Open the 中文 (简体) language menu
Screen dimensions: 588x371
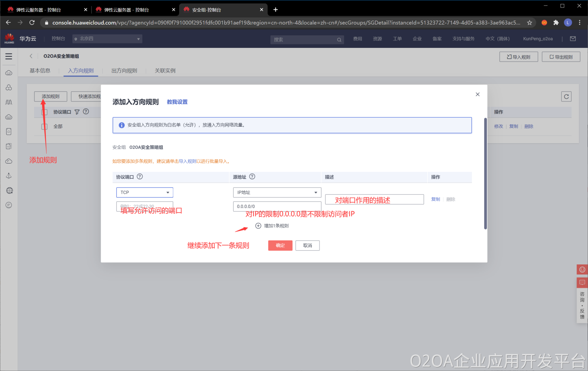497,39
